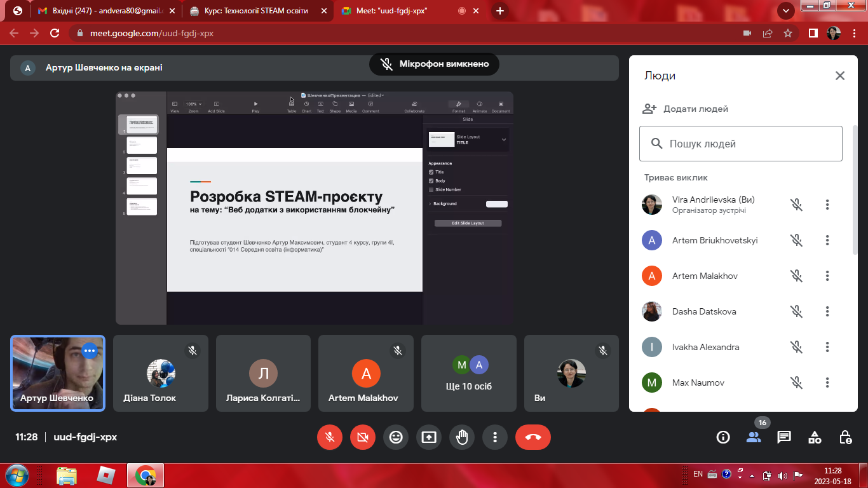Open the Windows Start menu
The height and width of the screenshot is (488, 868).
(17, 475)
